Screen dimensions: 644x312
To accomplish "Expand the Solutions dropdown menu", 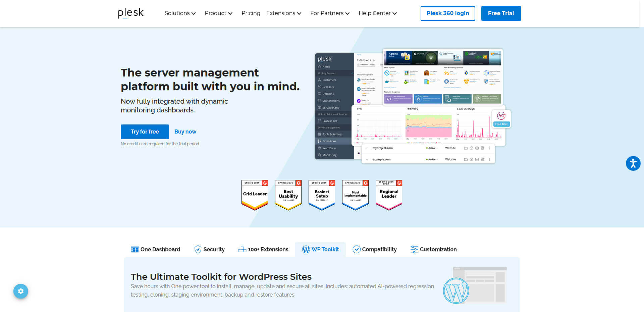I will (180, 13).
